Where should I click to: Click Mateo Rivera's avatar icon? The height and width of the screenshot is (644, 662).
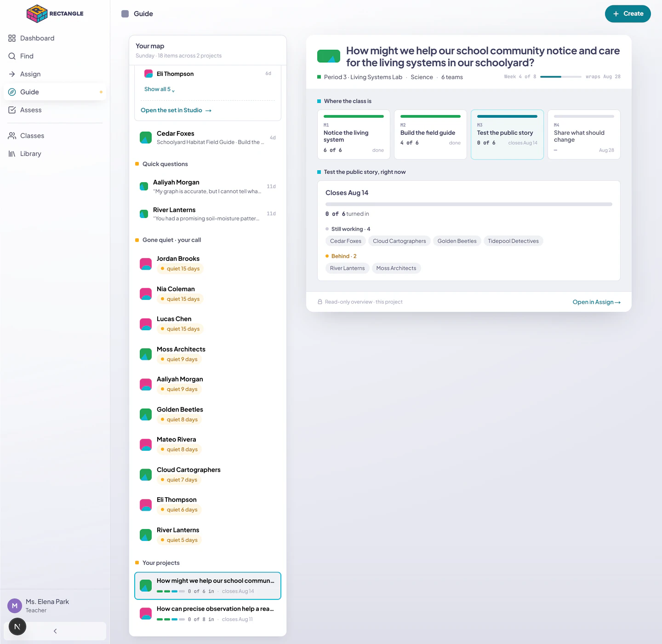(x=146, y=445)
